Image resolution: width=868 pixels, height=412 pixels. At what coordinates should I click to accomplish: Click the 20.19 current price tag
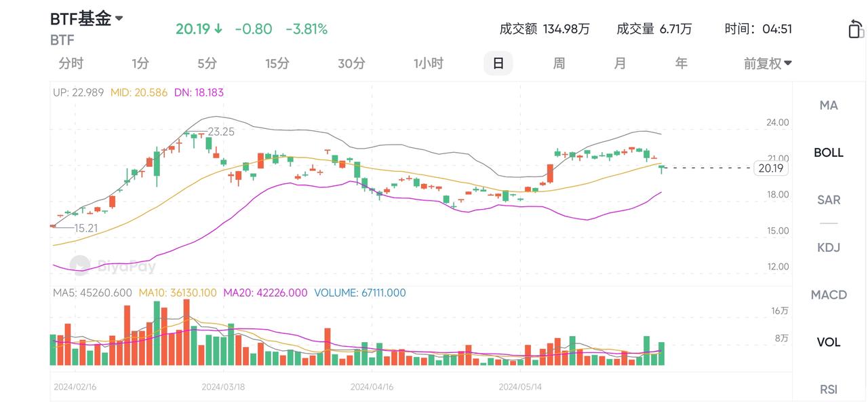770,168
